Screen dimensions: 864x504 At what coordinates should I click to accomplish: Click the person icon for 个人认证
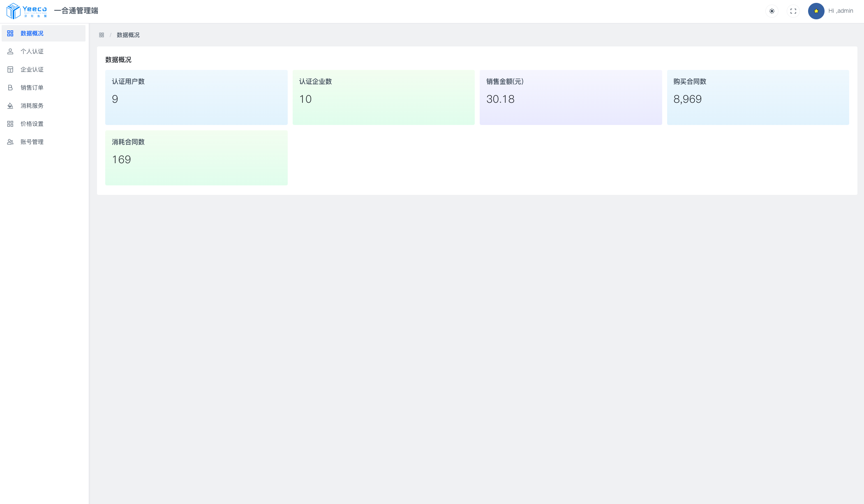click(10, 51)
